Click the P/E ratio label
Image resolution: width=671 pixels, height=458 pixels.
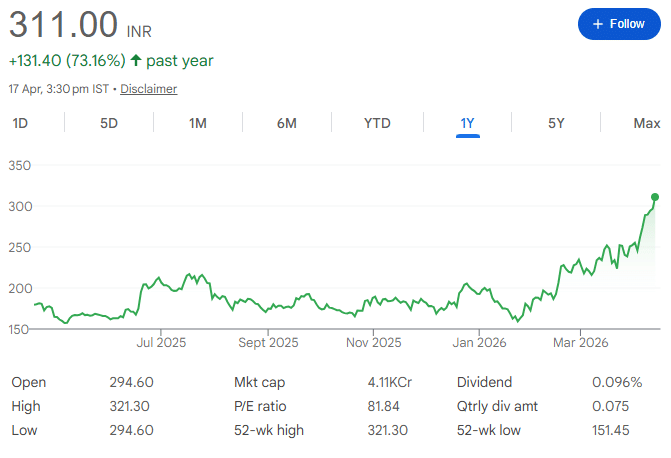click(263, 406)
